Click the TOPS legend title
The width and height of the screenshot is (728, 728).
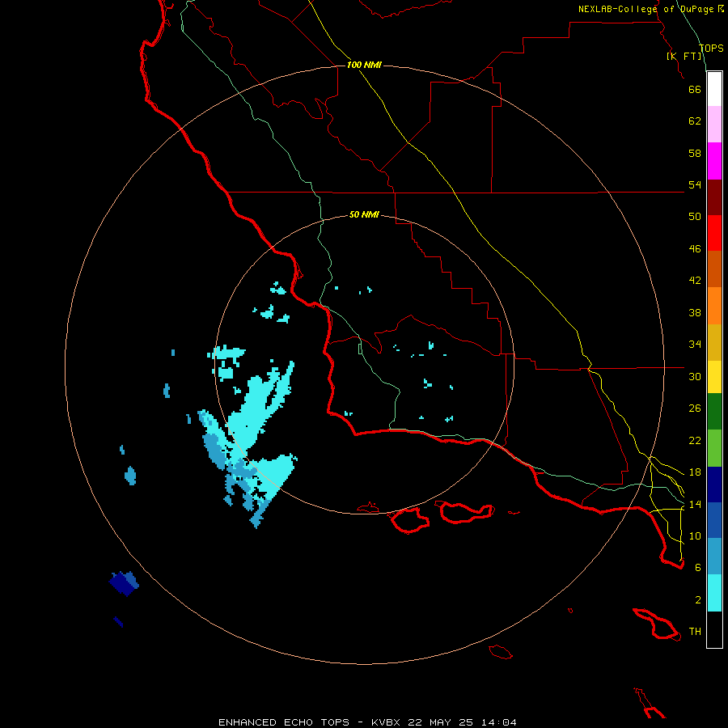click(711, 48)
